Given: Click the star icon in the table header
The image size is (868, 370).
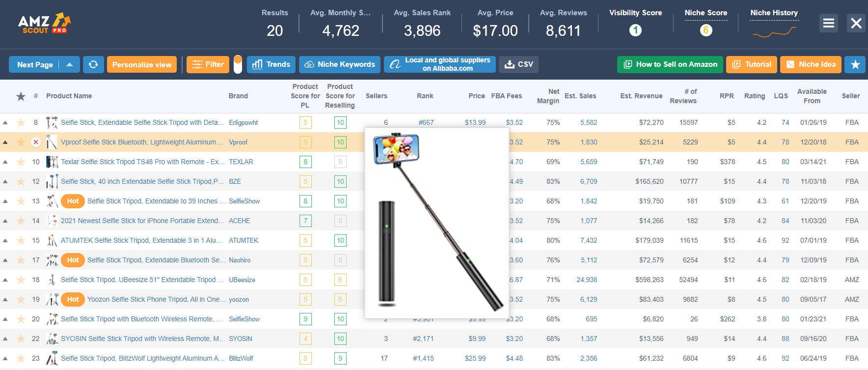Looking at the screenshot, I should pyautogui.click(x=21, y=96).
